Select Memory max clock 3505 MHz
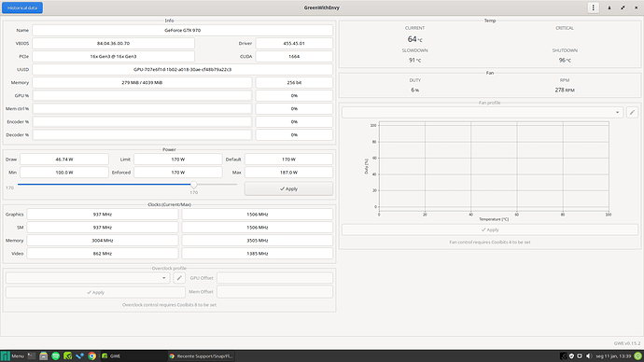The width and height of the screenshot is (644, 362). point(258,241)
